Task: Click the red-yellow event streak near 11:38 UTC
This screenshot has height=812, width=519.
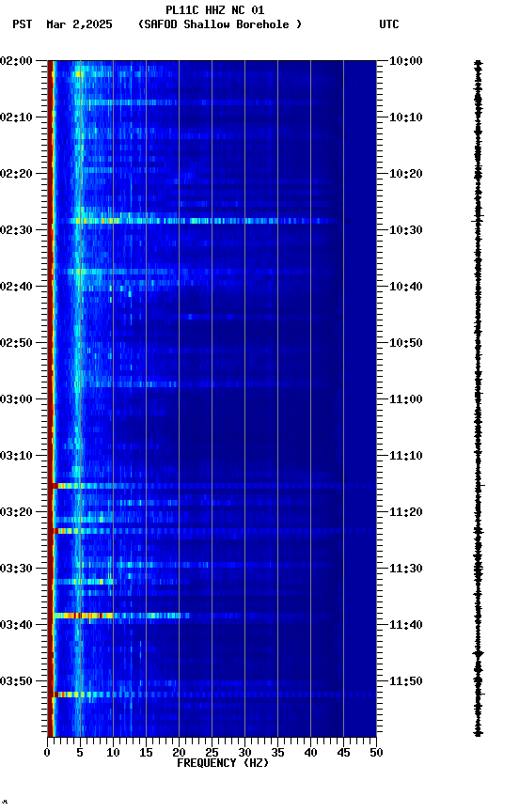Action: click(x=121, y=616)
